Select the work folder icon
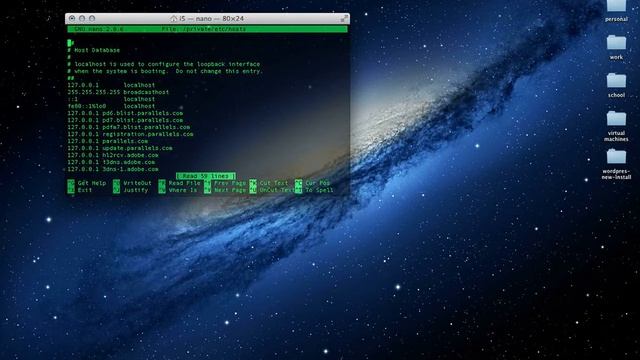640x360 pixels. pyautogui.click(x=616, y=43)
